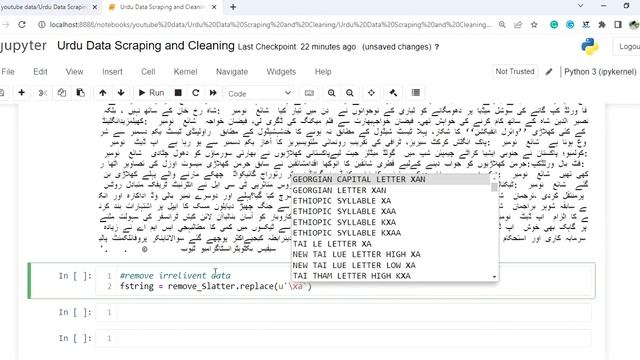Open the View menu
Screen dimensions: 640x360
[x=74, y=72]
